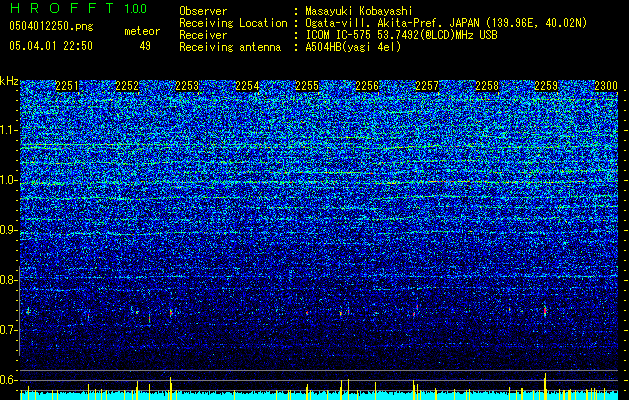Click the Receiver value ICOM IC-575 53.7492 MHz
The image size is (629, 400).
click(401, 35)
